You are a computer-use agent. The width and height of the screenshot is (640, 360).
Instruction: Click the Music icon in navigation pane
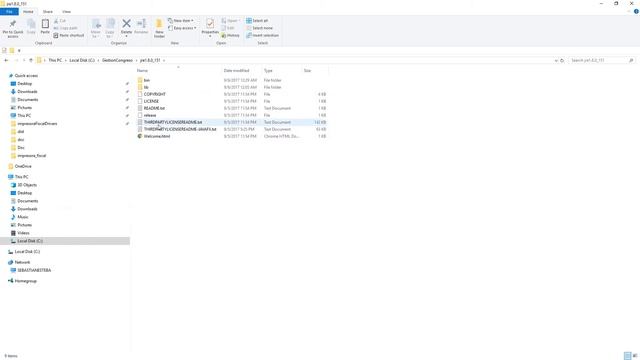13,217
